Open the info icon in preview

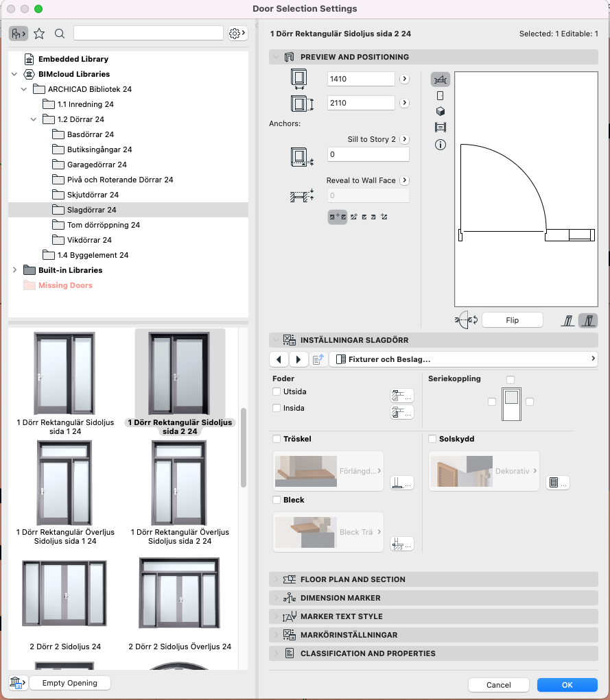click(x=441, y=145)
